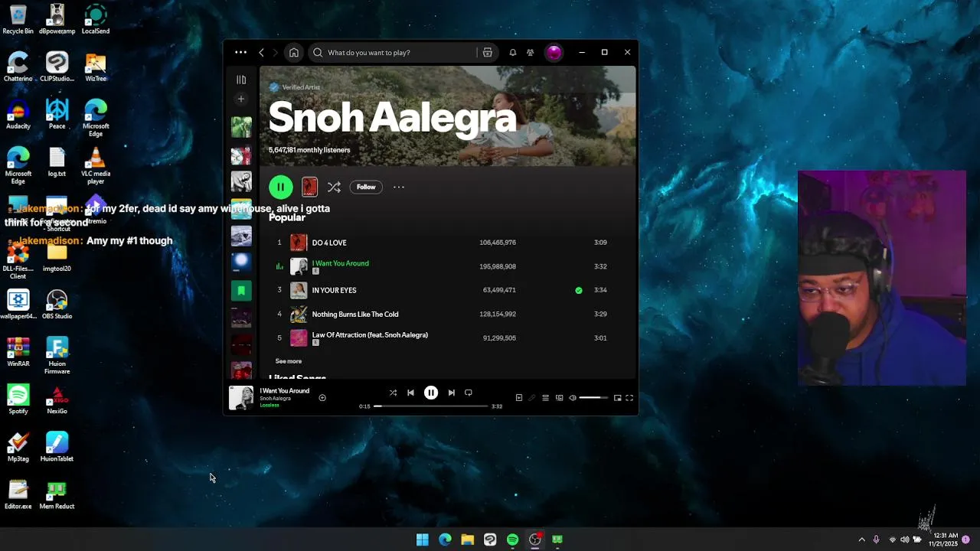Screen dimensions: 980x551
Task: Show hidden system tray icons chevron
Action: tap(861, 540)
